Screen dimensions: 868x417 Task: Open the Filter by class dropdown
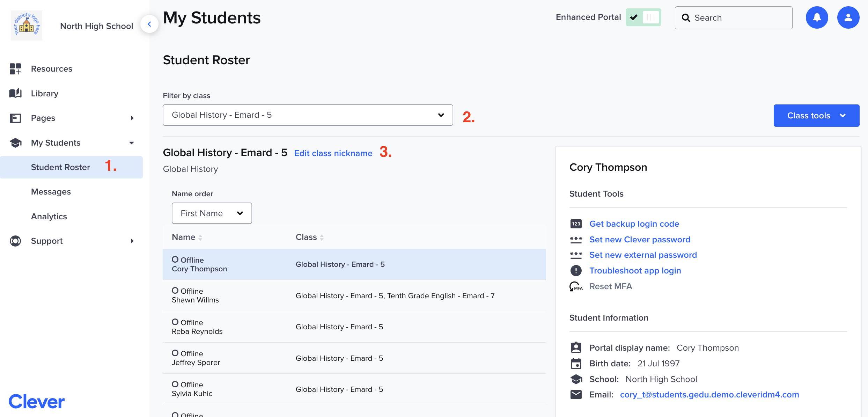308,115
